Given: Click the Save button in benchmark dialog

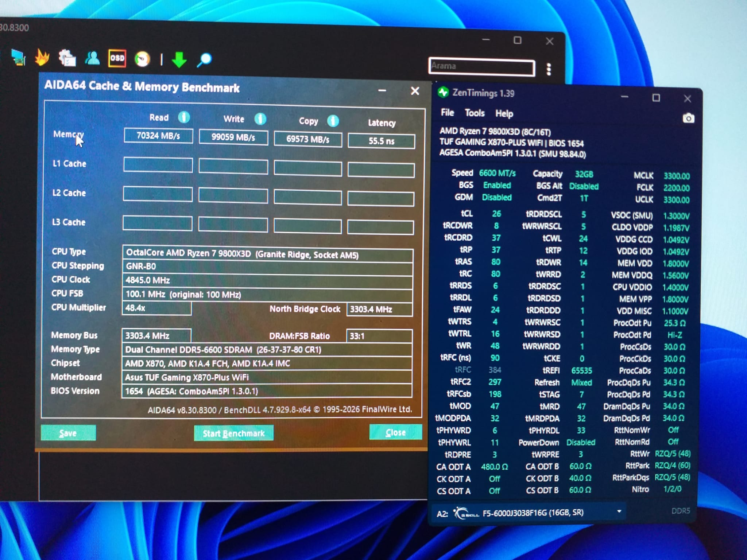Looking at the screenshot, I should 68,433.
